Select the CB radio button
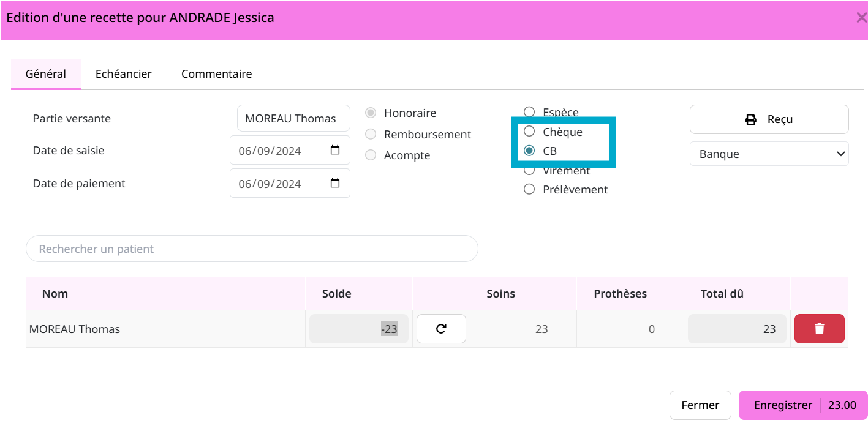Viewport: 868px width, 423px height. click(529, 151)
